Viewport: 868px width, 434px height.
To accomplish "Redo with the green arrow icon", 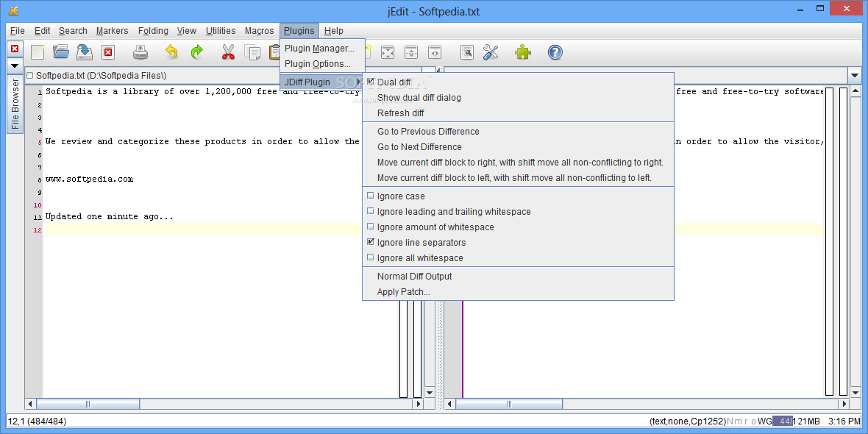I will click(x=196, y=52).
